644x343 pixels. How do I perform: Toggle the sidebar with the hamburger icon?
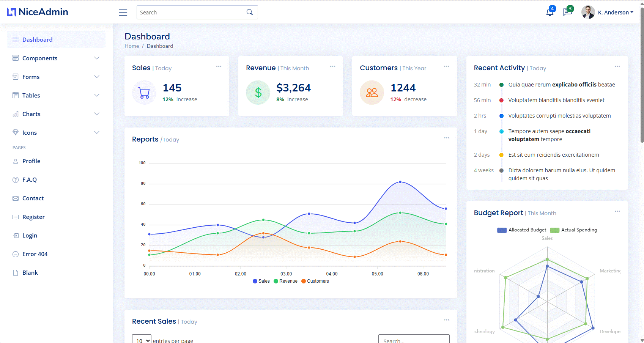pos(123,12)
